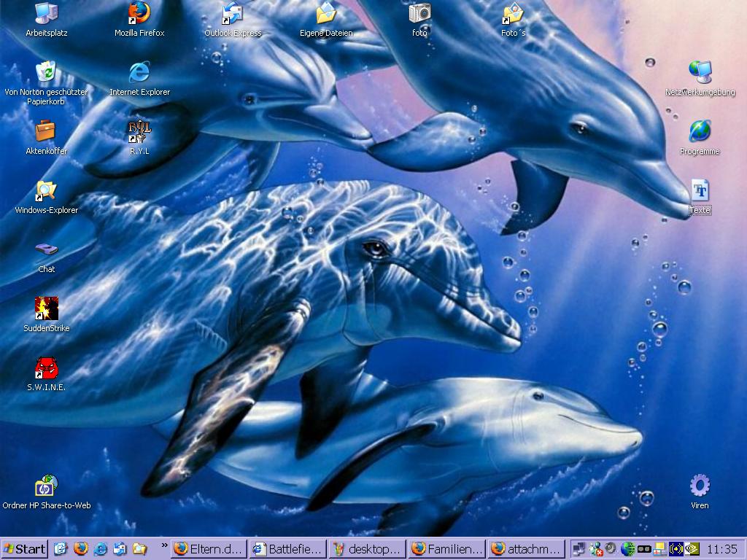Click the yellow monitor tray icon
Image resolution: width=747 pixels, height=560 pixels.
pyautogui.click(x=659, y=549)
